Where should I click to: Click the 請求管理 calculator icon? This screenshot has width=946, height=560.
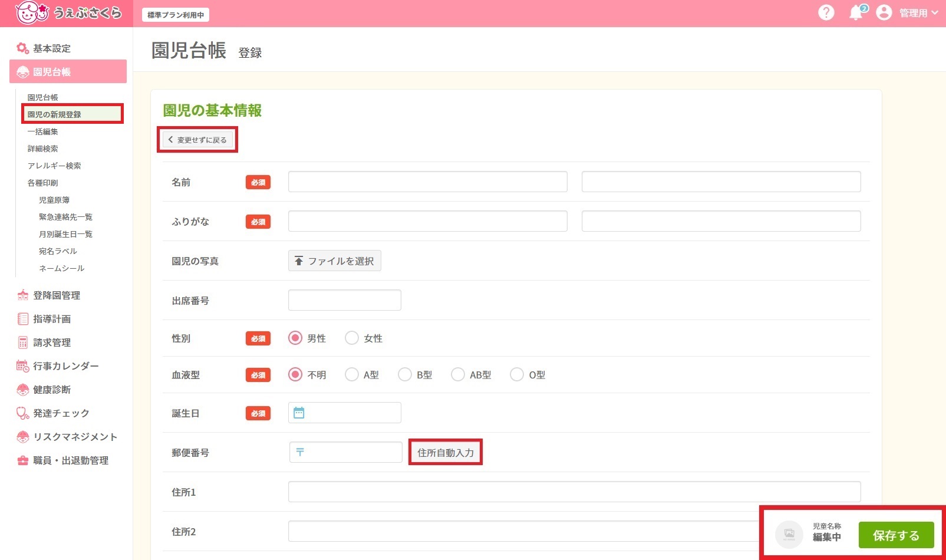tap(23, 342)
